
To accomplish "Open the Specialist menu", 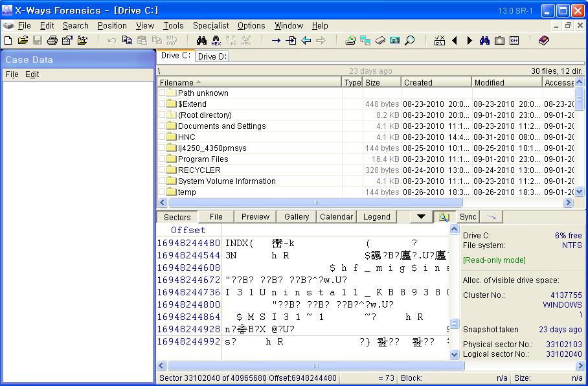I will point(210,25).
